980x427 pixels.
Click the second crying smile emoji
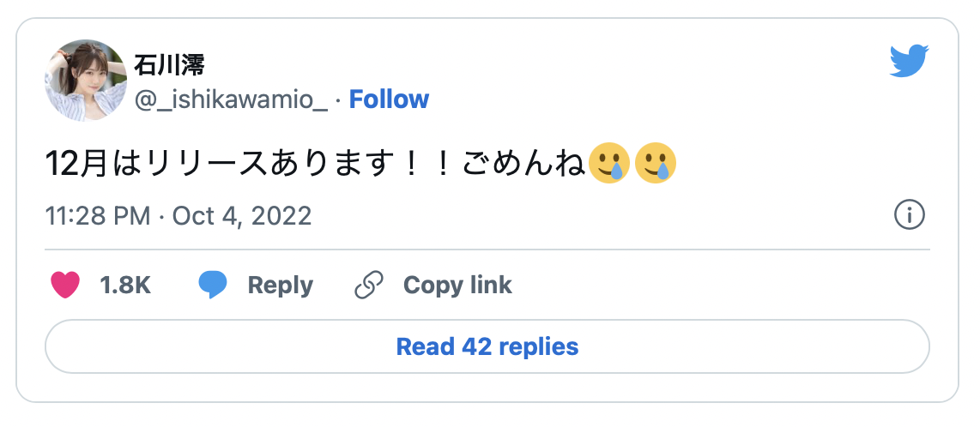[656, 163]
